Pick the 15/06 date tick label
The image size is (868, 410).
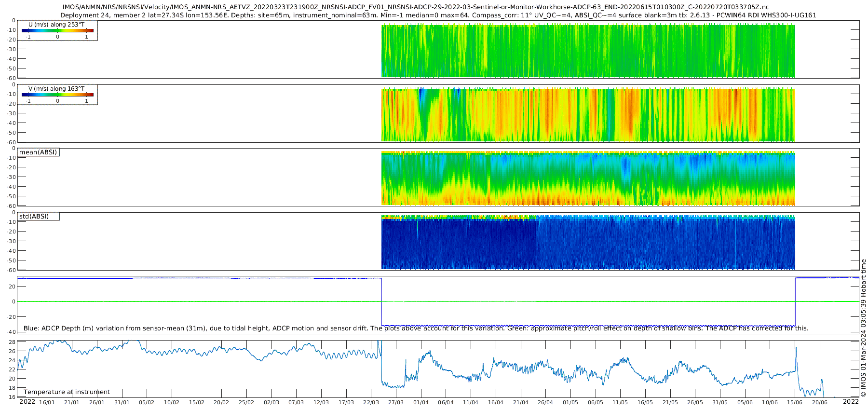click(x=795, y=402)
